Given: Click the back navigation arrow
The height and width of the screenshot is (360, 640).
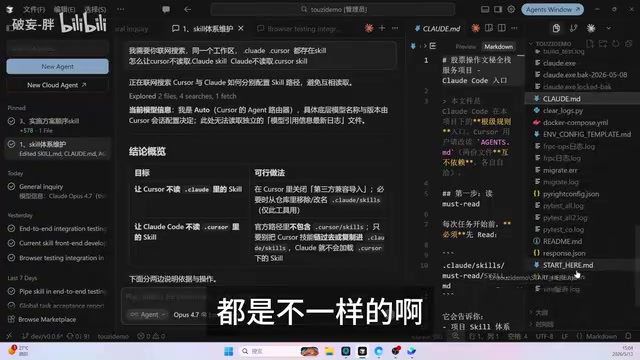Looking at the screenshot, I should coord(187,9).
